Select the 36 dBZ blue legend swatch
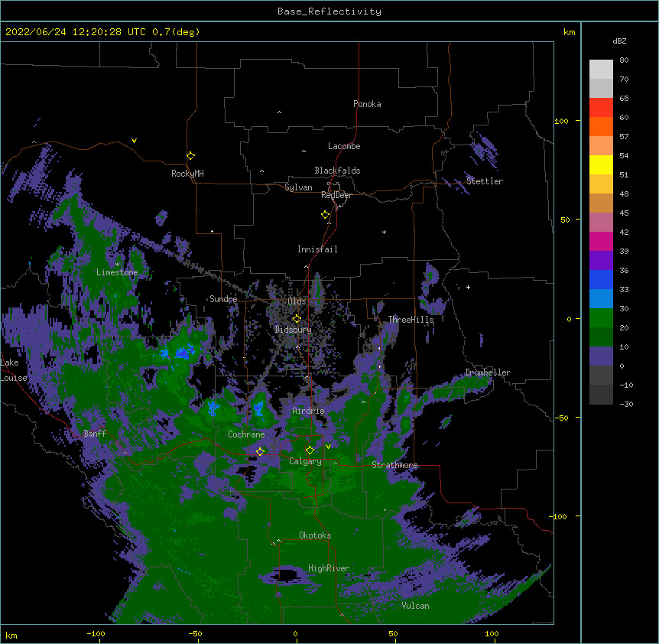The height and width of the screenshot is (644, 659). pos(601,279)
